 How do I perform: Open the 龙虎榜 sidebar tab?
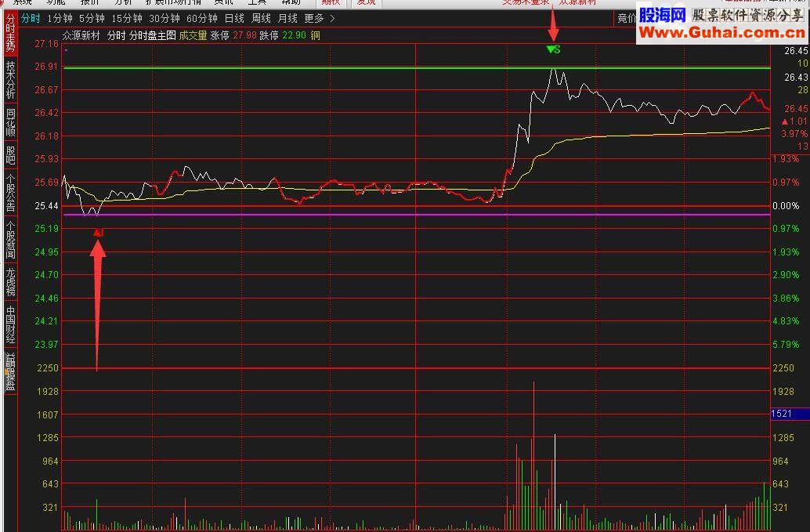(10, 281)
